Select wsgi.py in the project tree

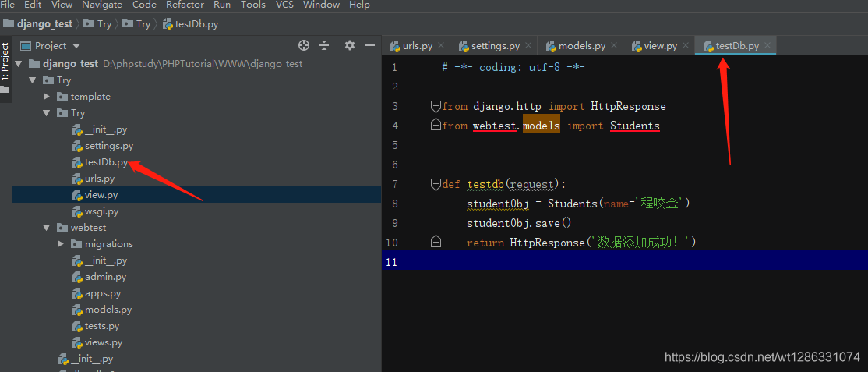[x=102, y=211]
